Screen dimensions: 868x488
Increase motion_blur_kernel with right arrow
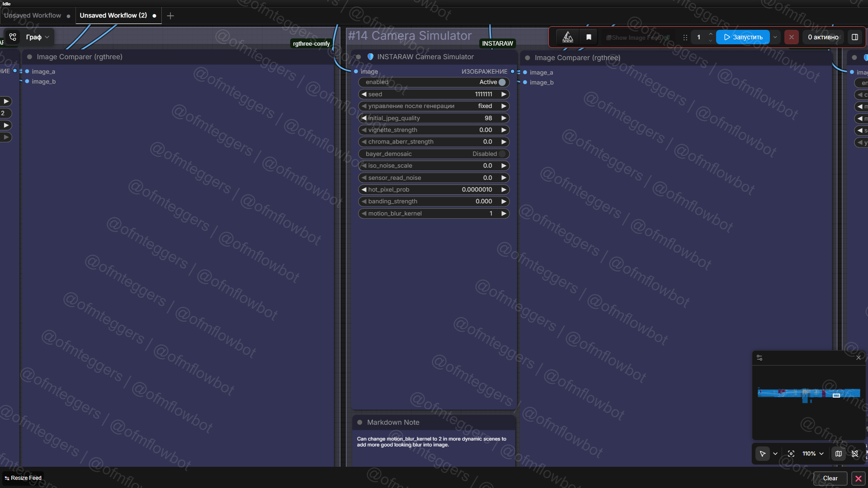click(x=504, y=214)
